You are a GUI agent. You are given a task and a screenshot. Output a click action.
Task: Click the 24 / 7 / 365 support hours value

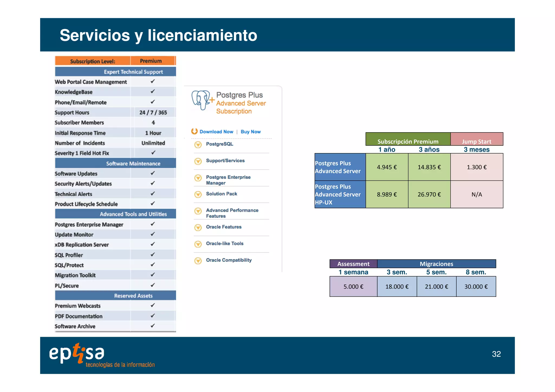153,112
